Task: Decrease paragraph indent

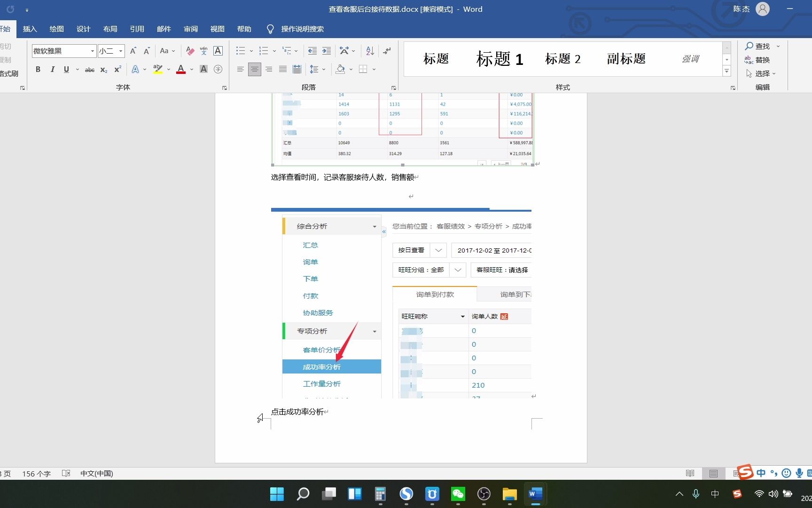Action: point(312,51)
